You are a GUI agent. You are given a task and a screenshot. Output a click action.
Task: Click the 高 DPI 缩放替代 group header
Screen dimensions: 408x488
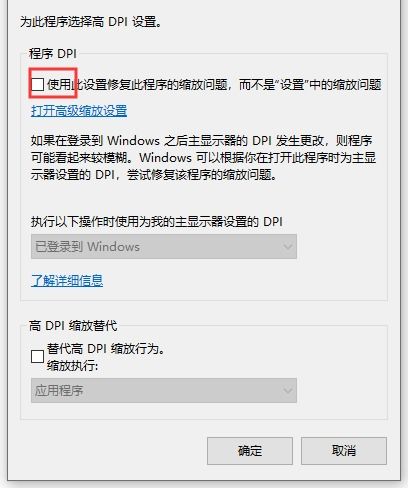point(73,326)
